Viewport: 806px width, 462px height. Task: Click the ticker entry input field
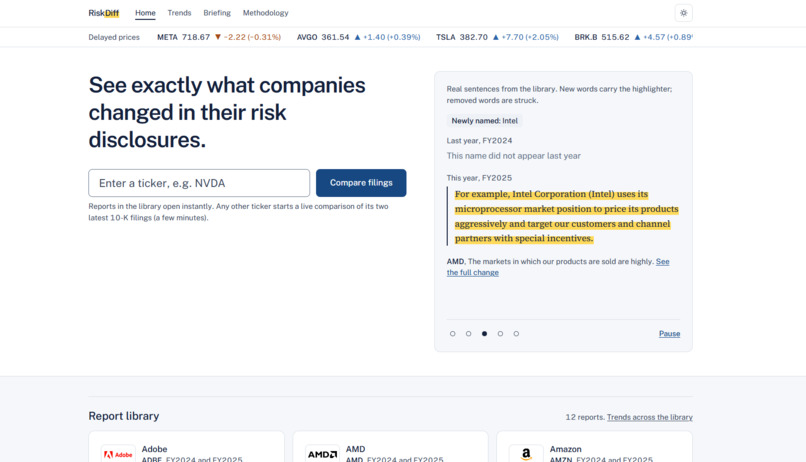click(199, 183)
